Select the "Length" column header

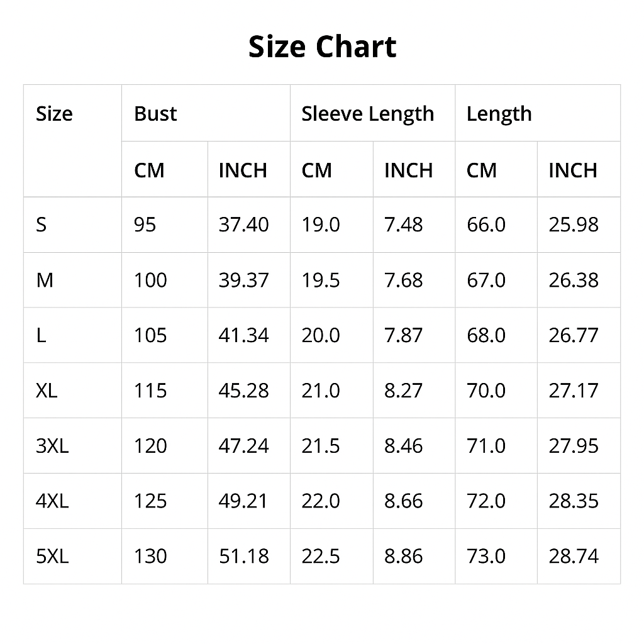tap(499, 114)
